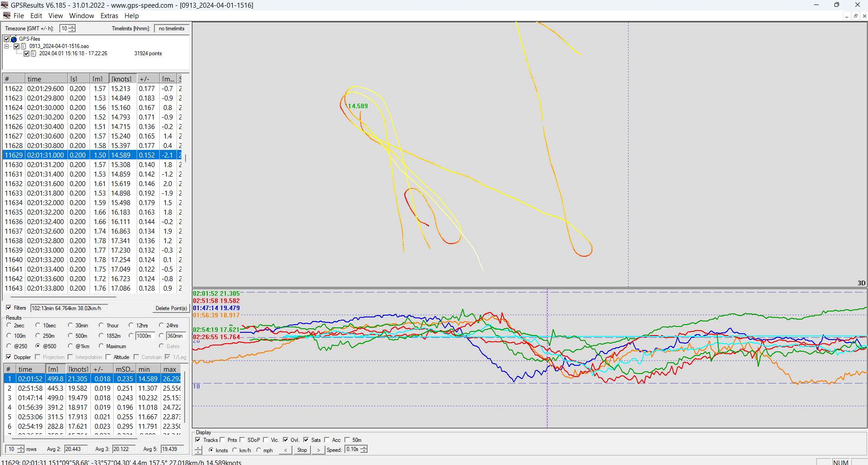Click the 3D view indicator on map

point(861,283)
